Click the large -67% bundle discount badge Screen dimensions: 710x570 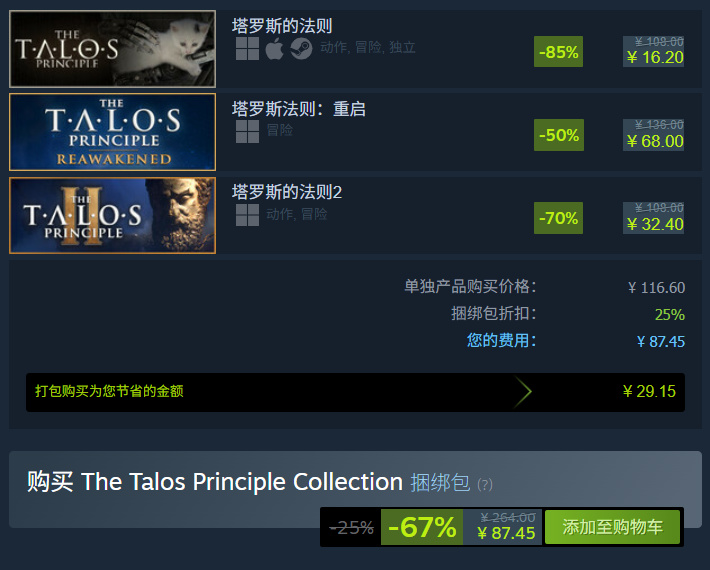422,527
